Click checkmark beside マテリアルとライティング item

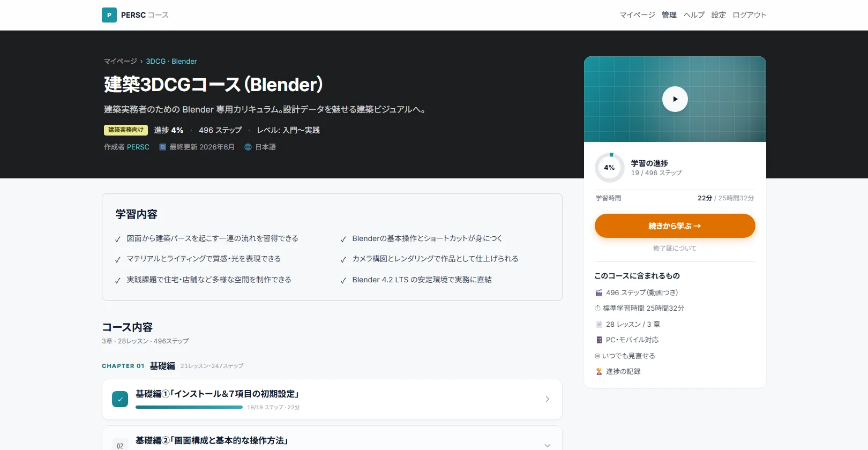(118, 260)
